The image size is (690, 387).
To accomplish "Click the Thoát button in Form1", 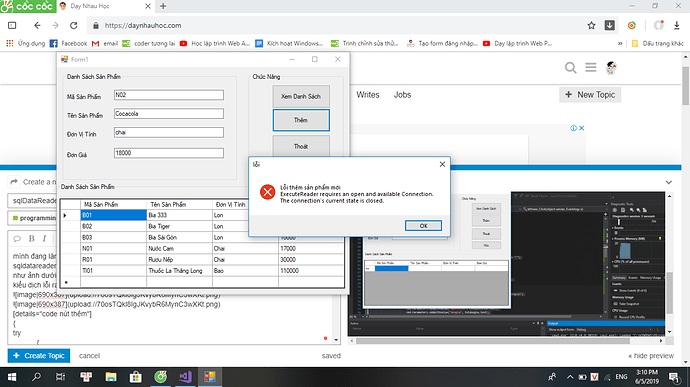I will click(301, 146).
